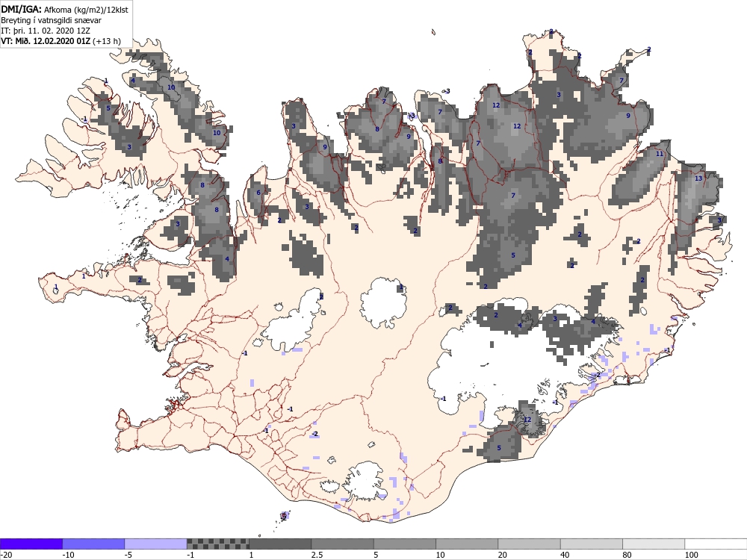Select the gray 2.5 to 5 legend swatch
This screenshot has height=560, width=747.
click(x=343, y=544)
